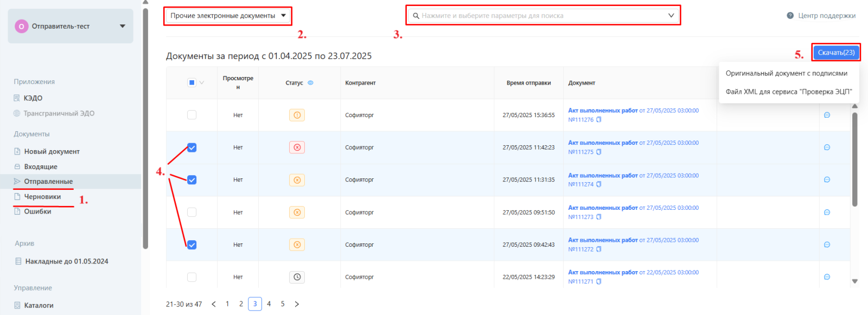Uncheck the checkbox for document №111275
The width and height of the screenshot is (868, 315).
[x=192, y=147]
